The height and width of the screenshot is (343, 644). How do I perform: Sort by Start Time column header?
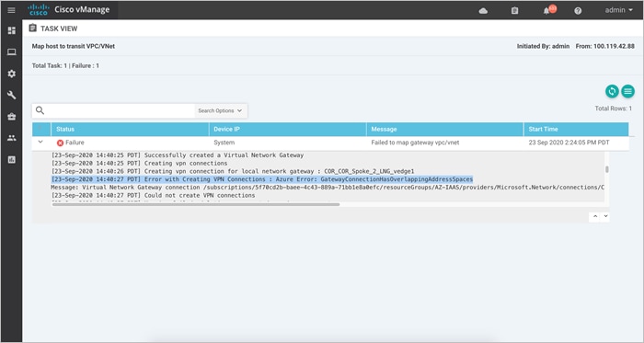point(576,129)
